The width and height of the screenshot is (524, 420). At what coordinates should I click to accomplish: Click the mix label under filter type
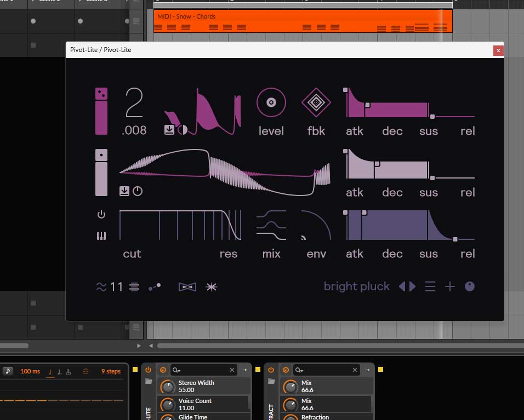point(271,254)
